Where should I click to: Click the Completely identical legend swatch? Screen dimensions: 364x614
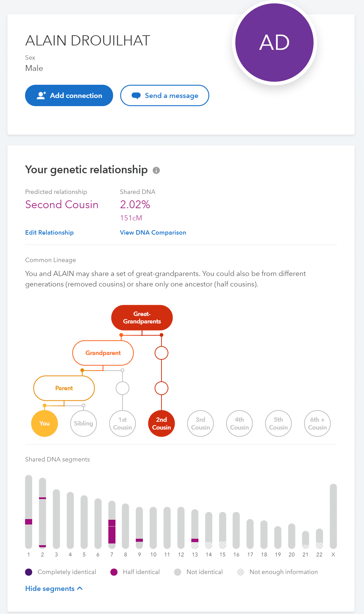pyautogui.click(x=29, y=572)
